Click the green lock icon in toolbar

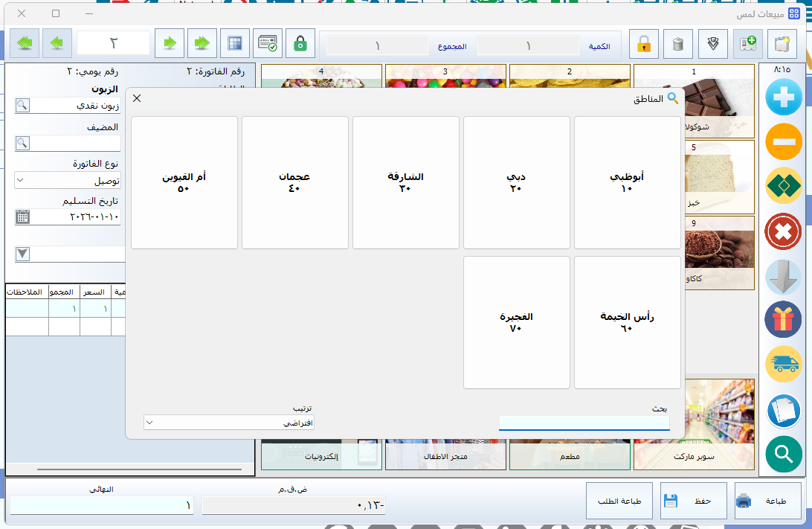300,44
